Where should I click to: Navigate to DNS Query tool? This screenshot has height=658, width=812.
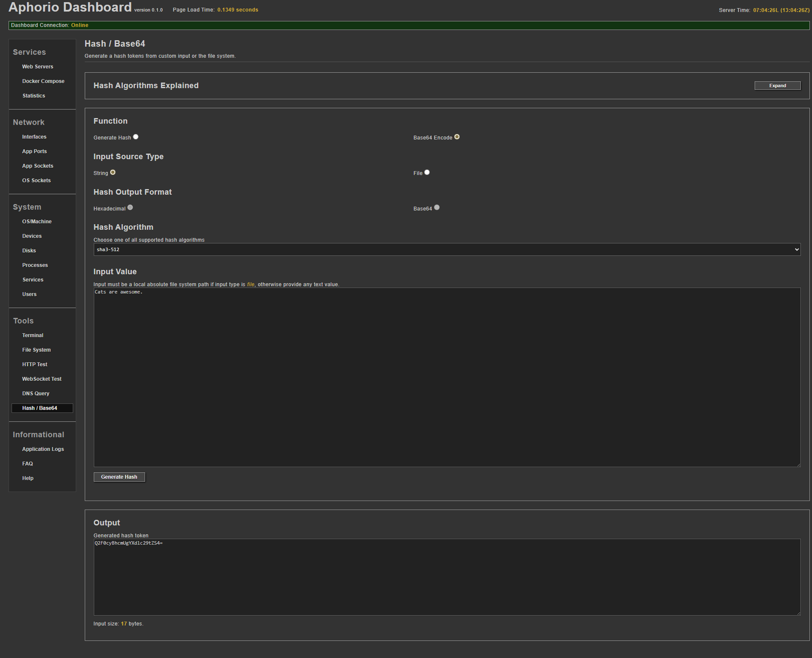[36, 394]
